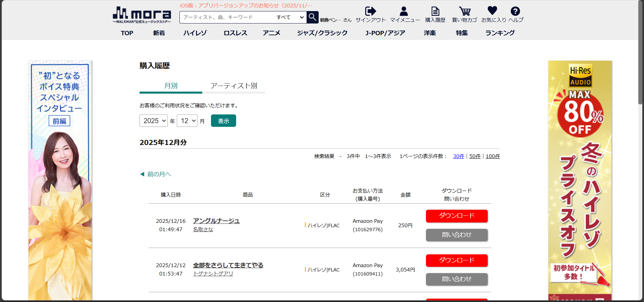
Task: Click 問い合わせ for 全部をさらして生きてやる
Action: click(457, 279)
